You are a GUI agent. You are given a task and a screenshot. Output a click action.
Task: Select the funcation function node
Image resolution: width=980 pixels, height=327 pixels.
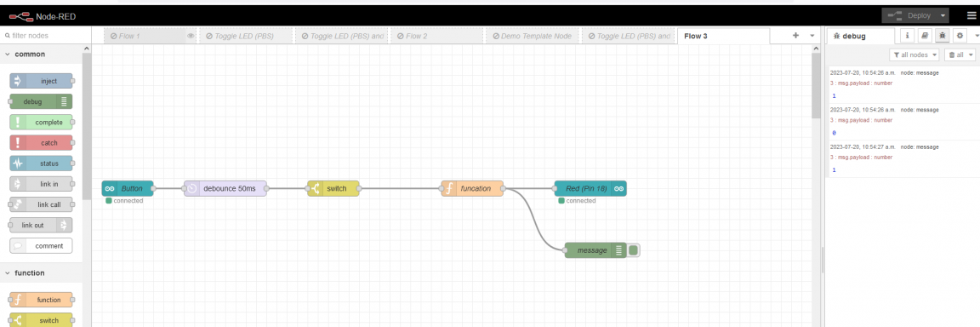pos(472,188)
